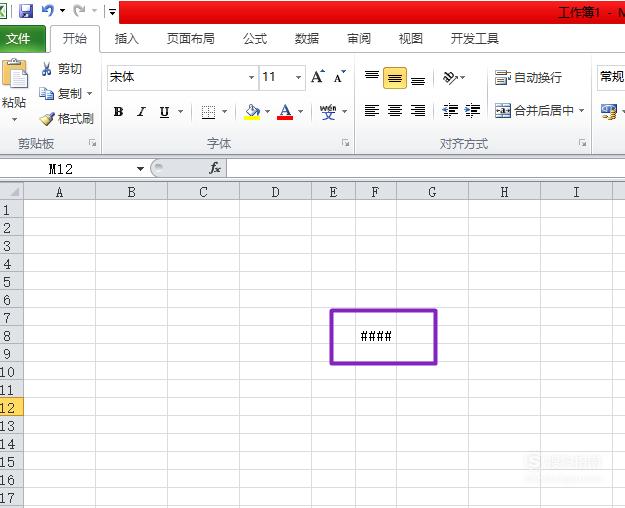The image size is (625, 508).
Task: Cut selection with the scissors icon
Action: [x=47, y=69]
